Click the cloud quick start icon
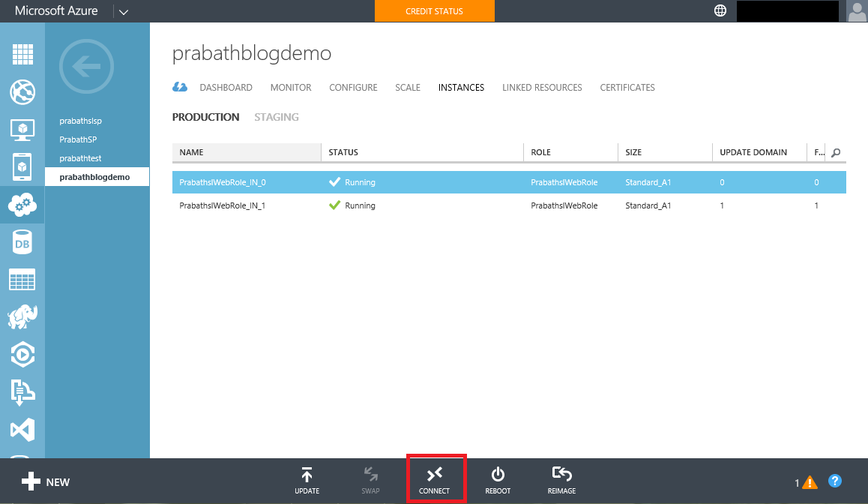This screenshot has height=504, width=868. click(x=180, y=87)
